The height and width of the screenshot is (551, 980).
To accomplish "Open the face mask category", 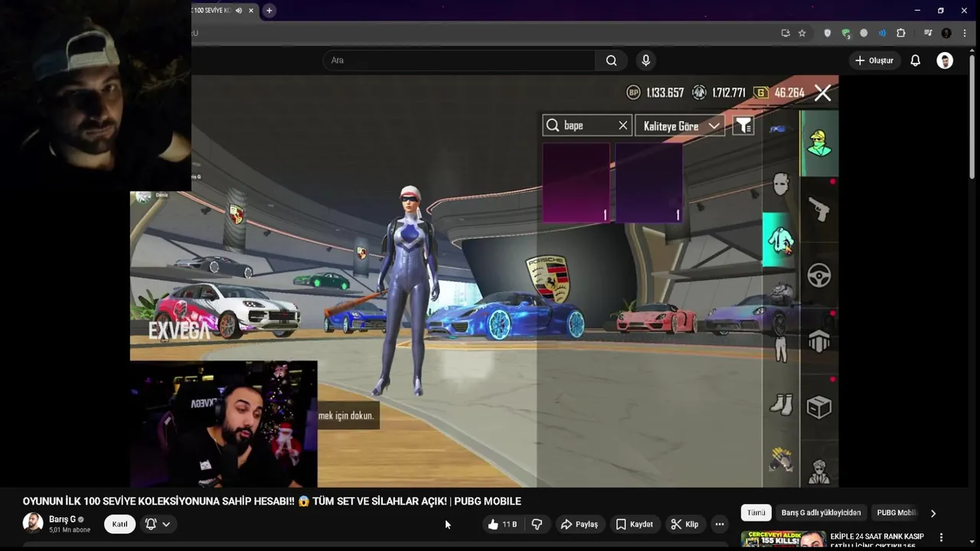I will (x=781, y=184).
